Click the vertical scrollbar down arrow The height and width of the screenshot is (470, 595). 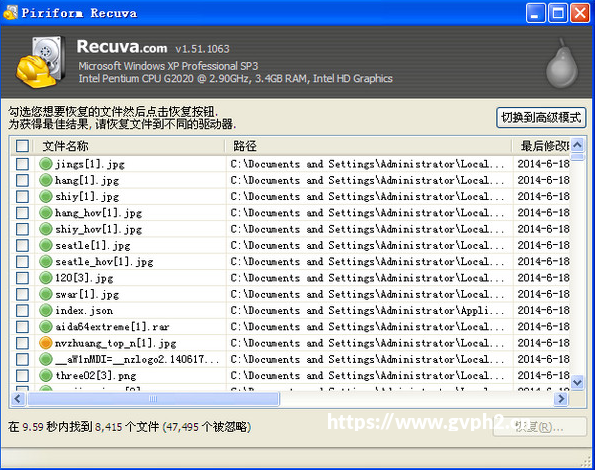coord(577,382)
